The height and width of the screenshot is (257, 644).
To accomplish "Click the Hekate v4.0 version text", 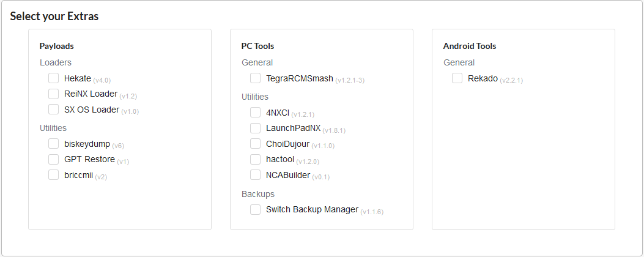I will point(102,80).
